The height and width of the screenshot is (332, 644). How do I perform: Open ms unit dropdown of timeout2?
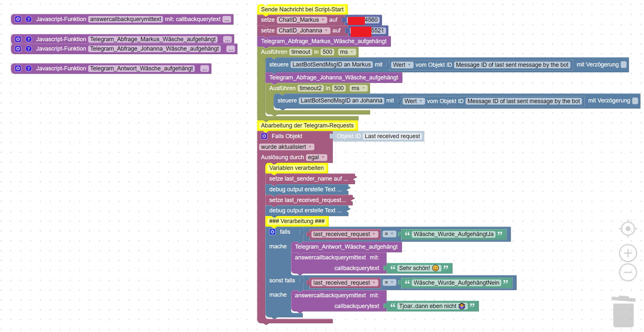(358, 88)
